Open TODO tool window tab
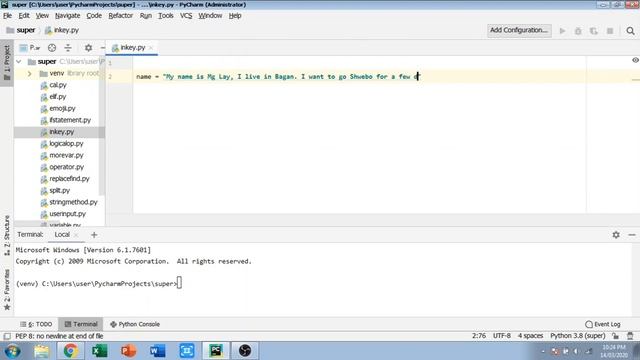Screen dimensions: 640x360 (36, 324)
